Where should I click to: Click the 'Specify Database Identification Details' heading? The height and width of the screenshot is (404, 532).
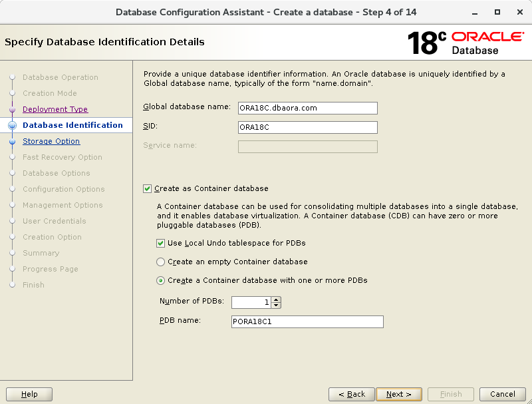coord(104,42)
